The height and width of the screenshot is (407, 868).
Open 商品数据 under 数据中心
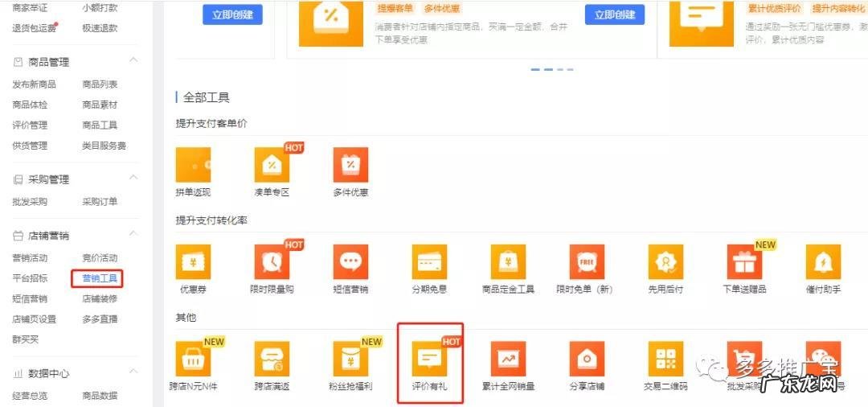coord(100,396)
